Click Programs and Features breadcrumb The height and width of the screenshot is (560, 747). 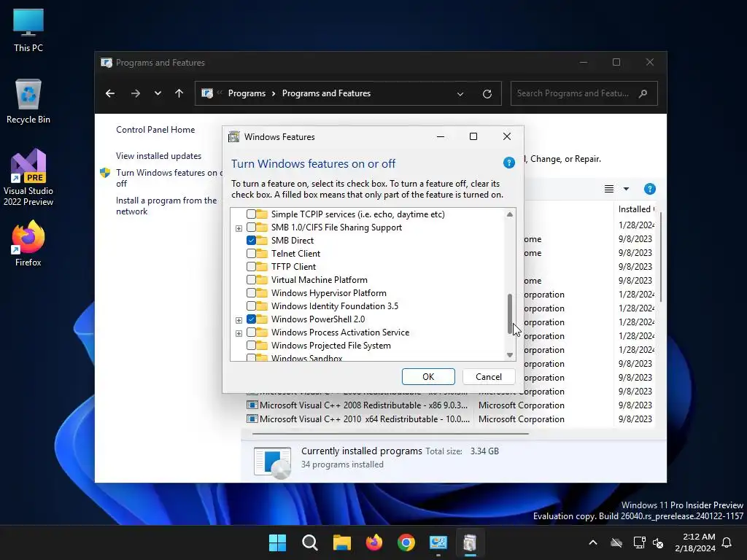326,93
